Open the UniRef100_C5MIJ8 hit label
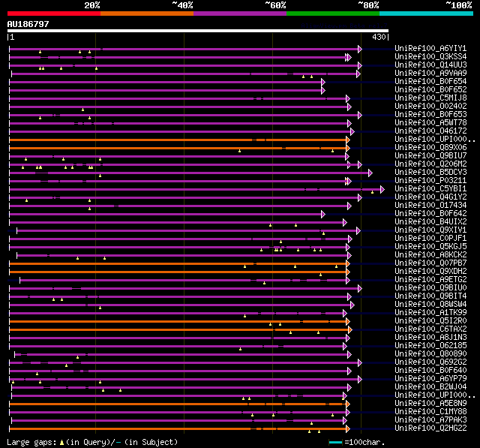 click(430, 98)
